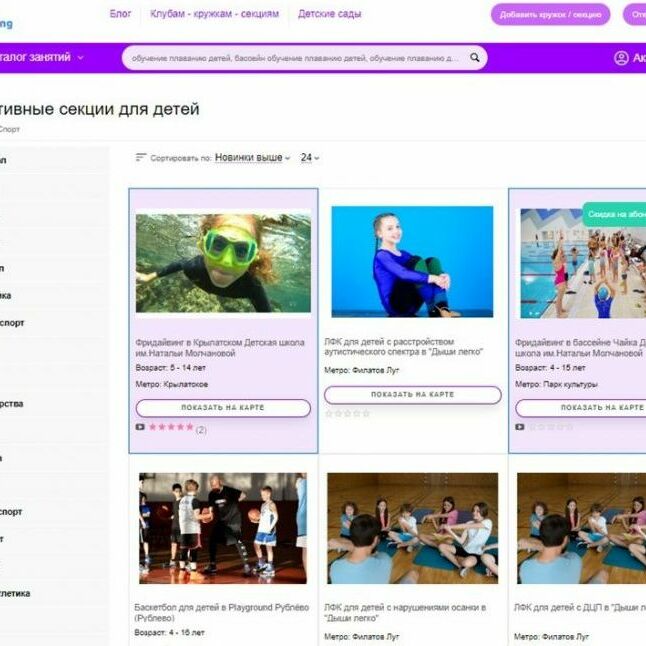Open Баскетбол Playground Рублёво link
Screen dimensions: 646x646
point(222,613)
